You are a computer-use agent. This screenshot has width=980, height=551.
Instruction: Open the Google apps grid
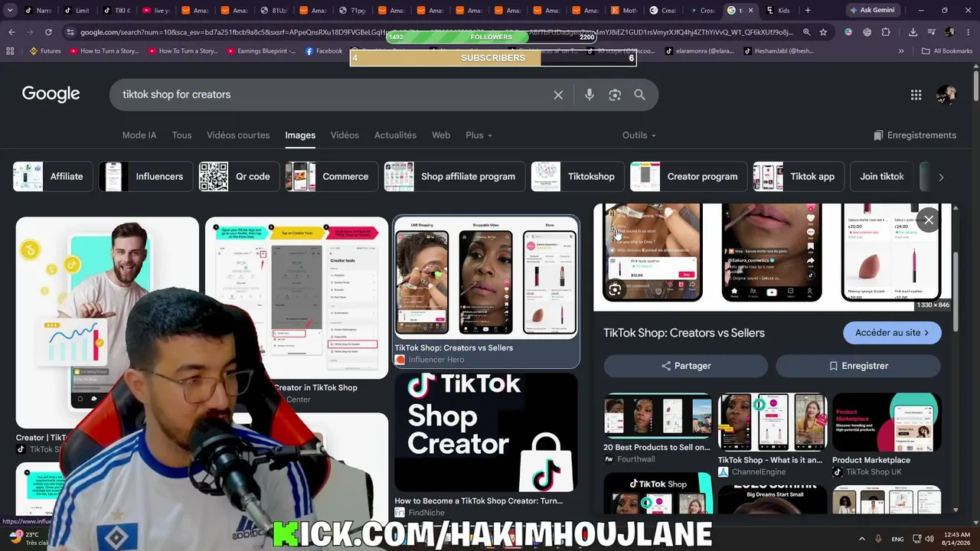[916, 95]
